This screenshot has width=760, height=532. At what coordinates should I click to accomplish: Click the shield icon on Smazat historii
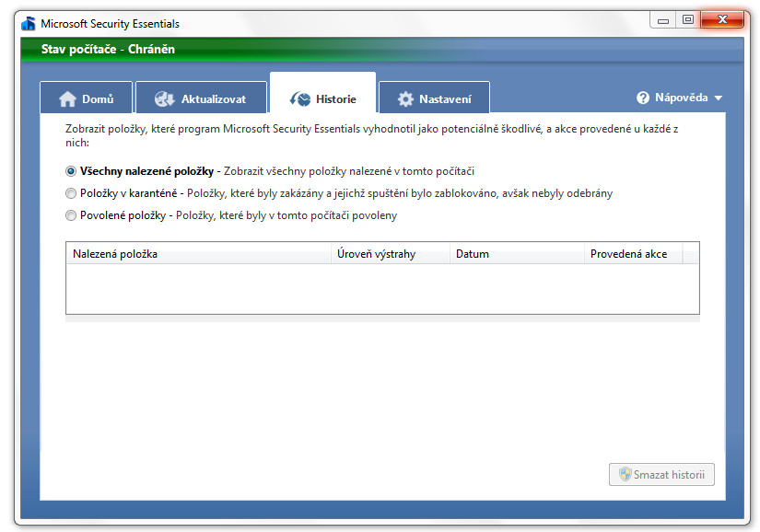[626, 474]
